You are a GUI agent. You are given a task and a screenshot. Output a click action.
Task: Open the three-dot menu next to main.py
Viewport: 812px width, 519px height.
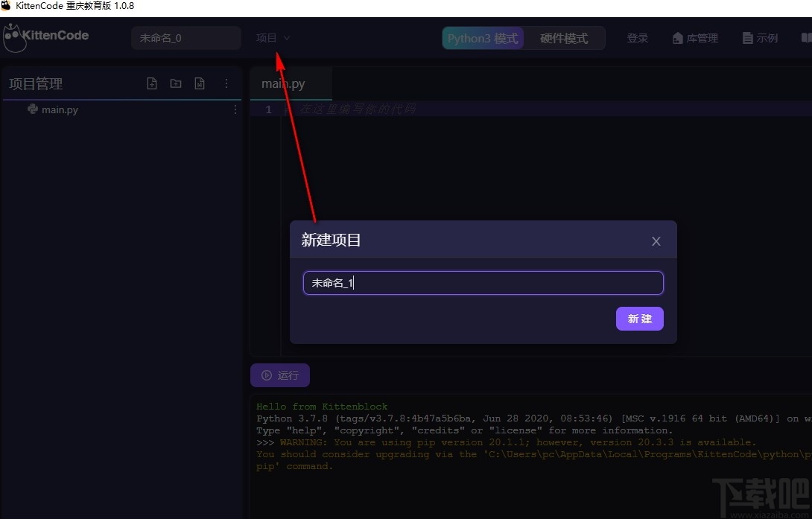235,109
